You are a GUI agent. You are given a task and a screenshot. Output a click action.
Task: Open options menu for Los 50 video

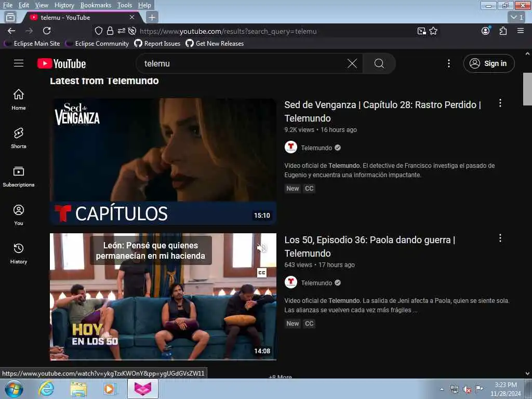[x=500, y=238]
